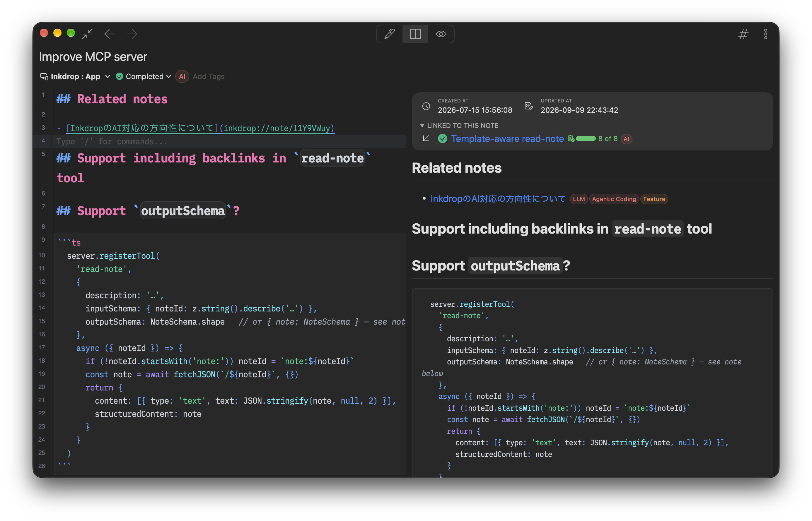Open the Inkdrop : App notebook dropdown
Viewport: 812px width, 521px height.
[75, 76]
